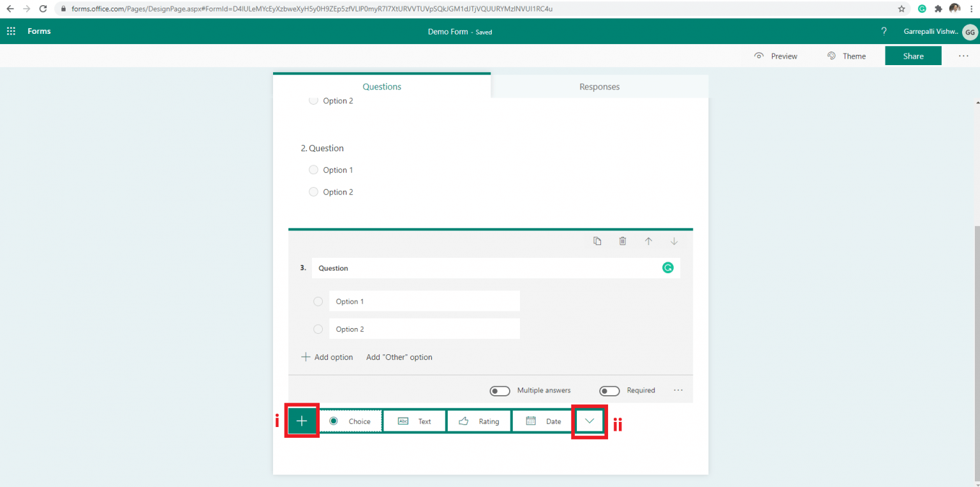This screenshot has width=980, height=487.
Task: Switch to the Responses tab
Action: [x=599, y=86]
